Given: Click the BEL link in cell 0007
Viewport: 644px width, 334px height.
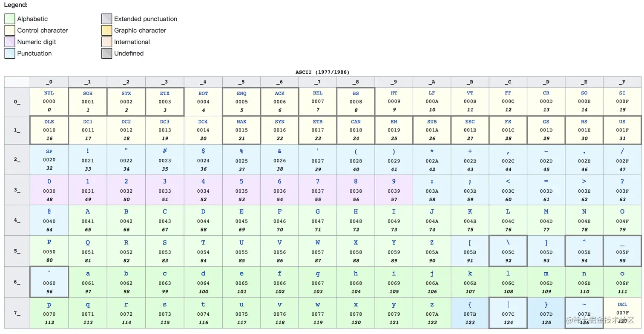Looking at the screenshot, I should point(318,93).
